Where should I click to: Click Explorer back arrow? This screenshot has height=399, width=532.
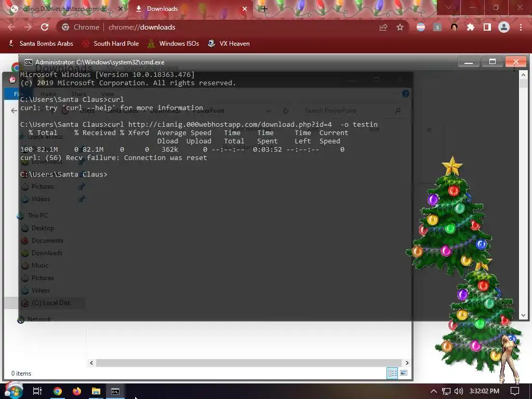click(x=14, y=111)
